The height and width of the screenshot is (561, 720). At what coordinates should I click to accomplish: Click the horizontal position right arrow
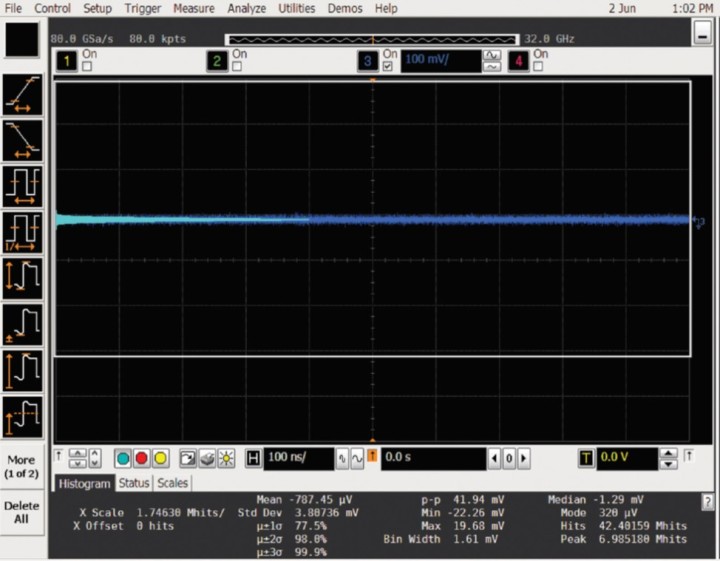tap(524, 458)
